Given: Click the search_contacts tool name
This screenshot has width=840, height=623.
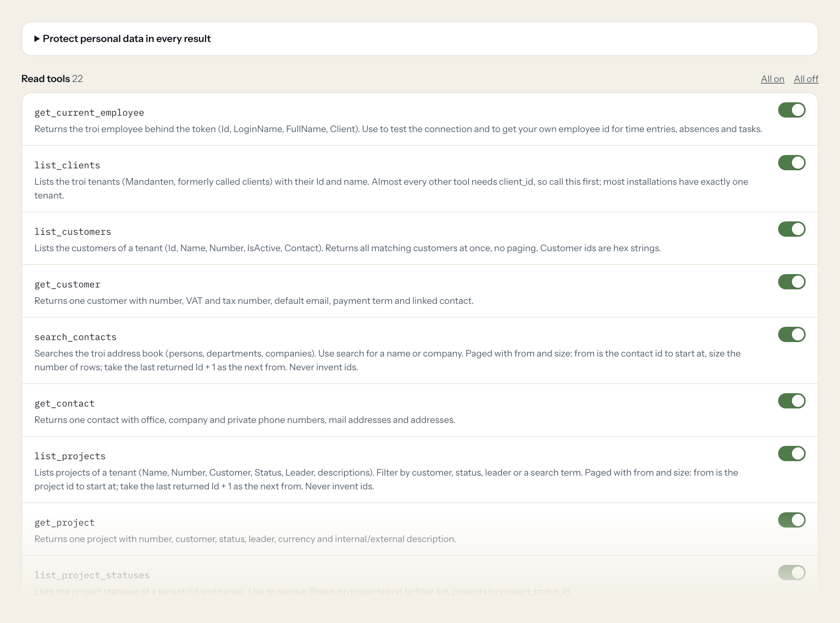Looking at the screenshot, I should click(75, 337).
